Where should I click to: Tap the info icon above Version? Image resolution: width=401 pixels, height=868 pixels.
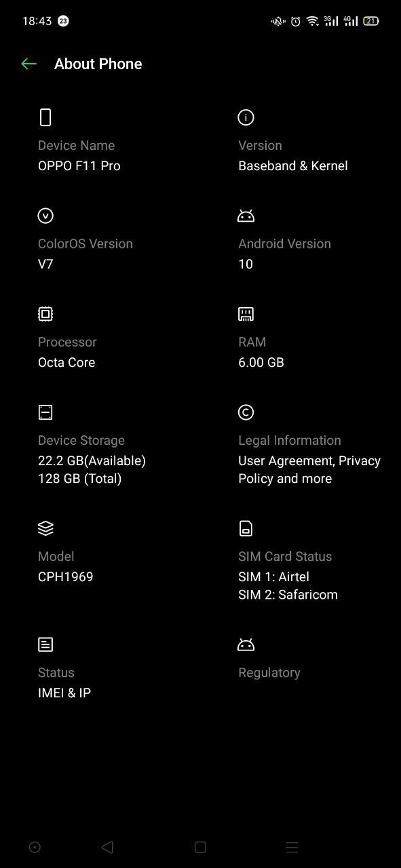(x=246, y=117)
